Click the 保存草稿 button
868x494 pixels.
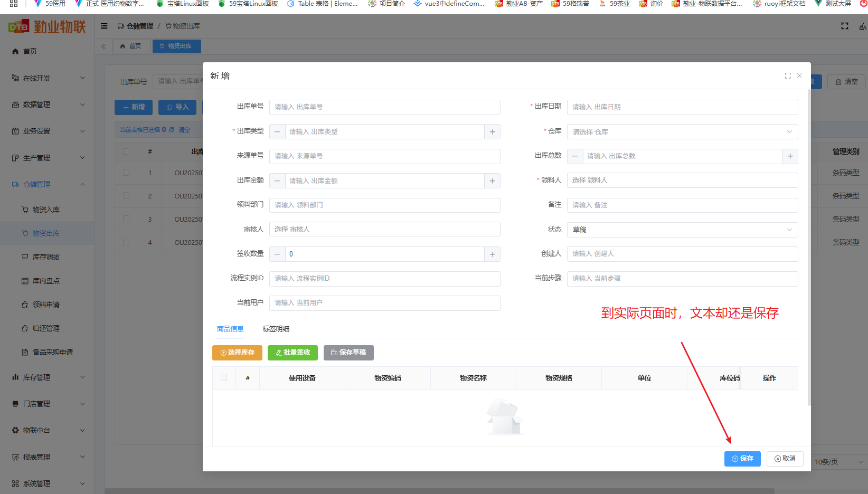click(348, 353)
